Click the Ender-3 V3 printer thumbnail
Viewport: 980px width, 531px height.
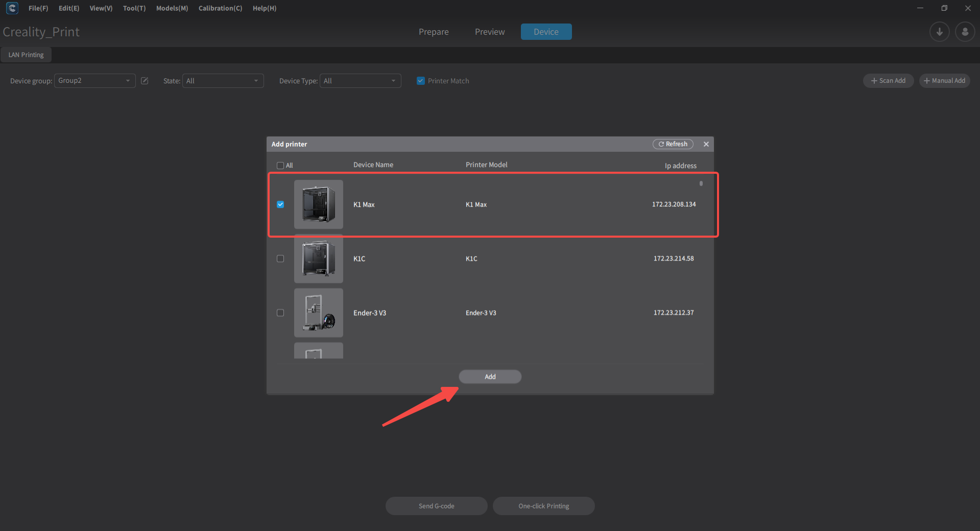319,313
